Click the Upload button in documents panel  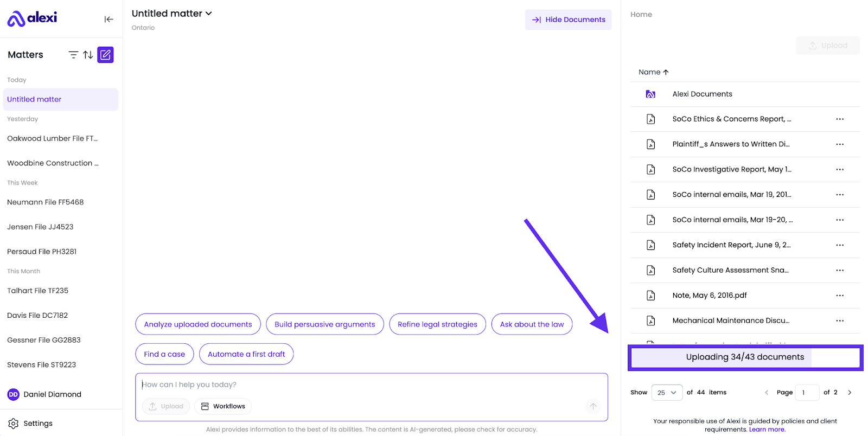click(x=828, y=46)
